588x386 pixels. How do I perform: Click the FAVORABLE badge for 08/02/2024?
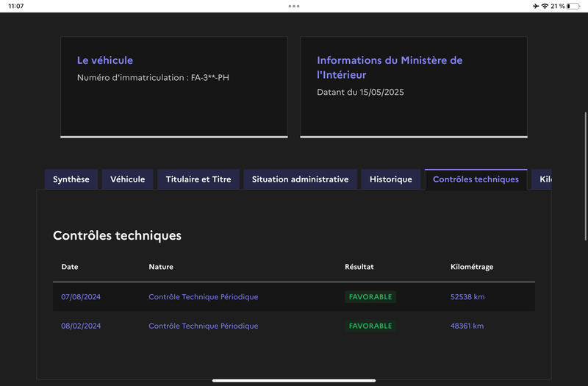tap(370, 326)
